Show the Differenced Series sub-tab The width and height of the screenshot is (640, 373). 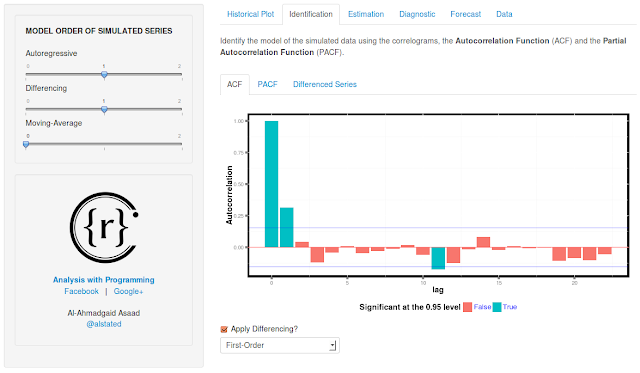click(x=325, y=84)
